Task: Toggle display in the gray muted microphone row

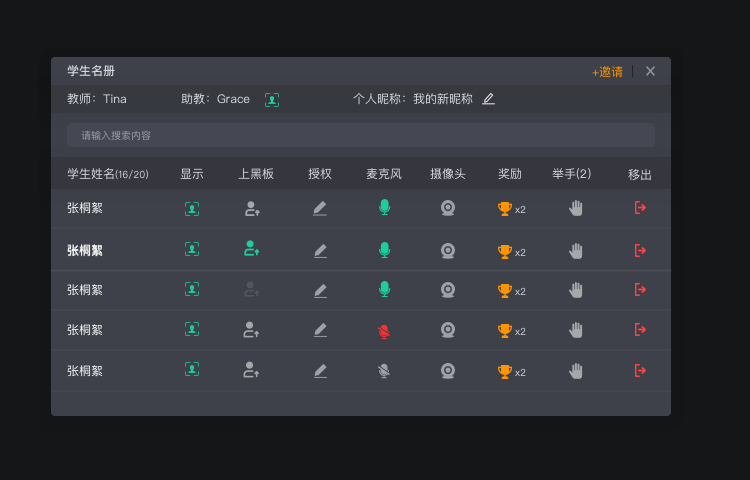Action: pyautogui.click(x=192, y=369)
